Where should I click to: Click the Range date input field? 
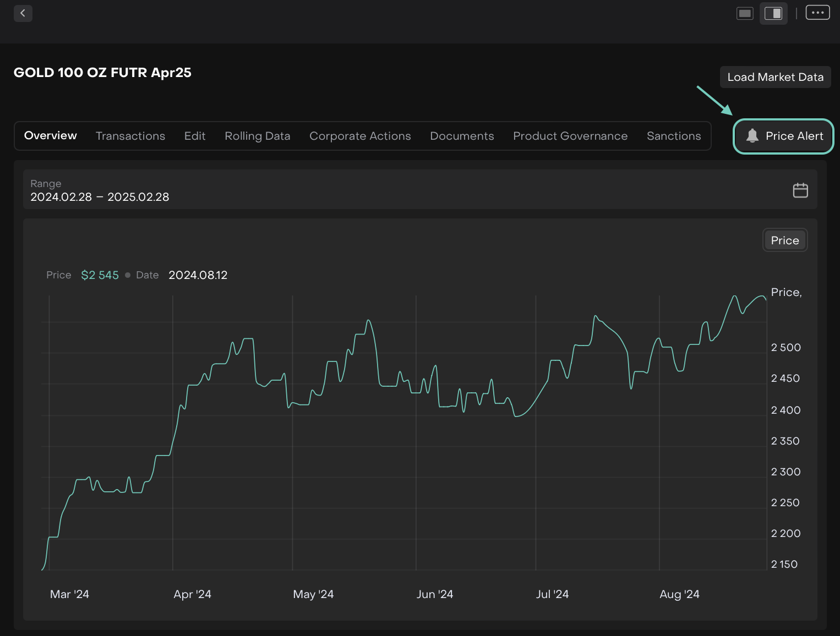coord(385,190)
